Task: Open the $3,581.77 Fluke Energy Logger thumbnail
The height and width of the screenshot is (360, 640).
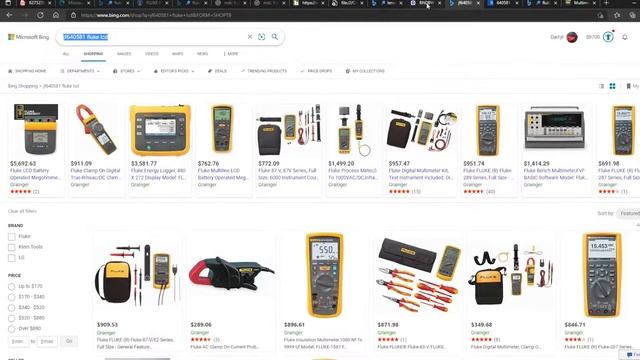Action: 160,130
